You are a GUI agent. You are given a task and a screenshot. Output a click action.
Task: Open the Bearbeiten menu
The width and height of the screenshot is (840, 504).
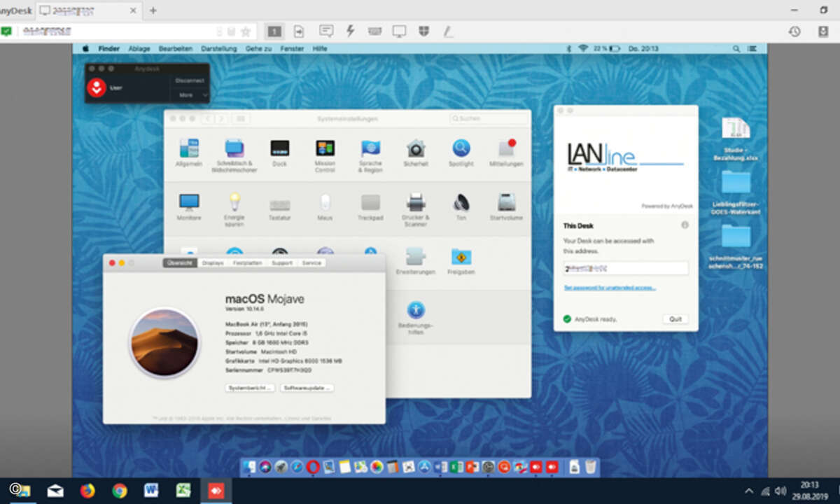click(x=176, y=49)
